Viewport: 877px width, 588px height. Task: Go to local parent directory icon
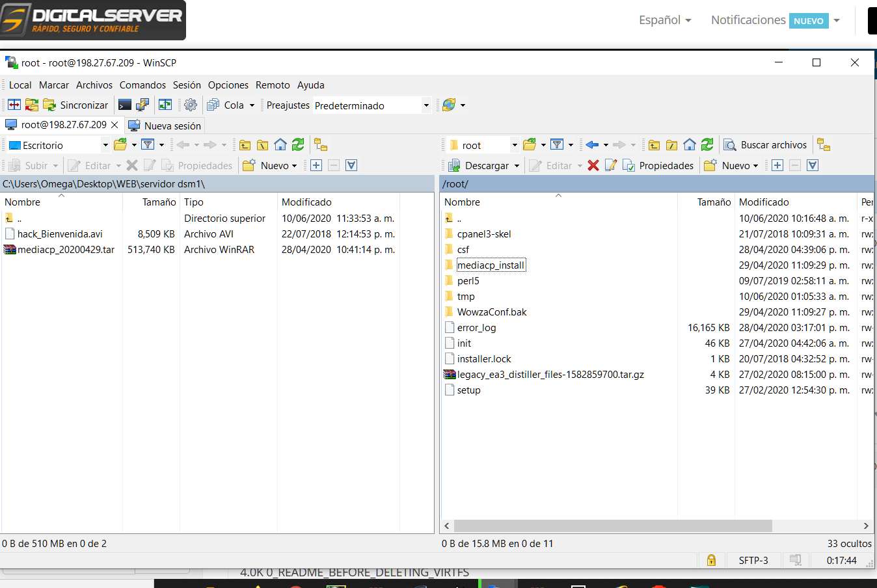tap(245, 145)
